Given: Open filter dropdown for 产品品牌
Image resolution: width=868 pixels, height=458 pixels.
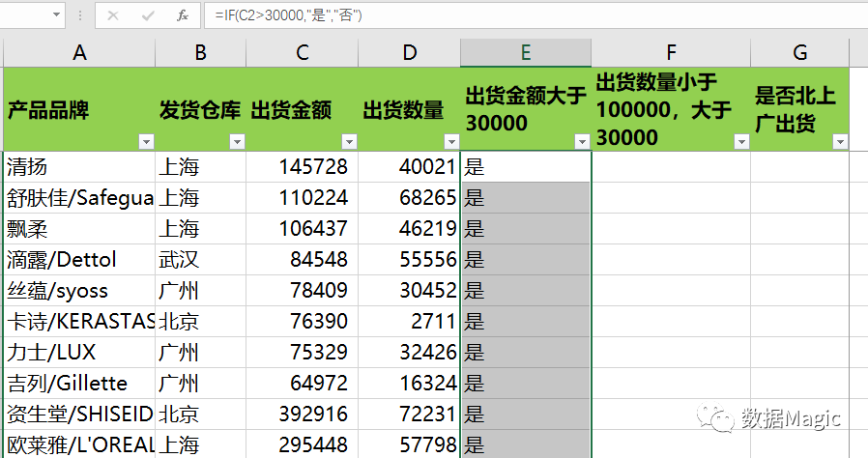Looking at the screenshot, I should 146,142.
